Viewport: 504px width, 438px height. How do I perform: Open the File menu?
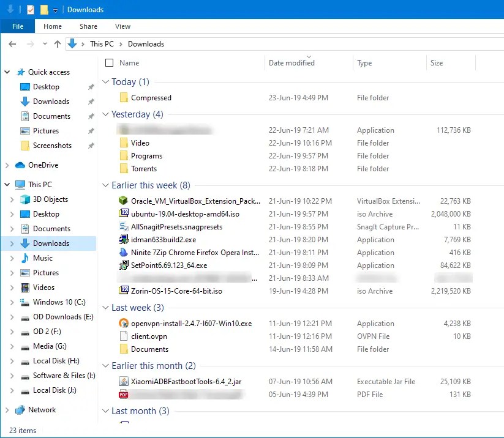(18, 26)
